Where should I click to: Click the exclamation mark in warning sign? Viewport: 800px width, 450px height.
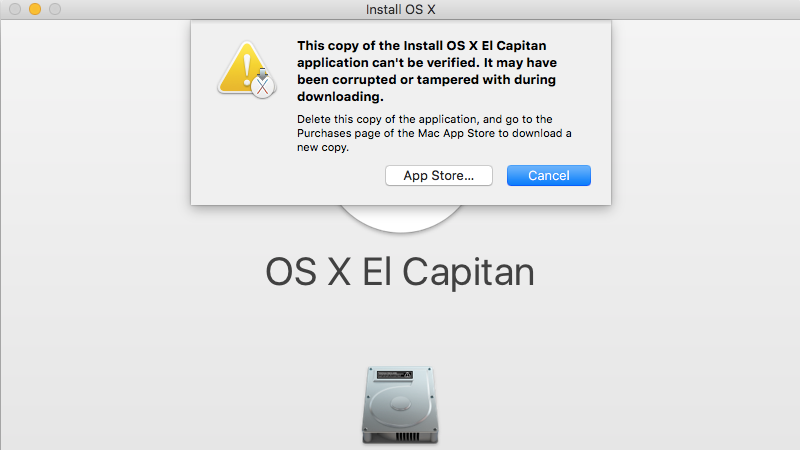pyautogui.click(x=247, y=70)
